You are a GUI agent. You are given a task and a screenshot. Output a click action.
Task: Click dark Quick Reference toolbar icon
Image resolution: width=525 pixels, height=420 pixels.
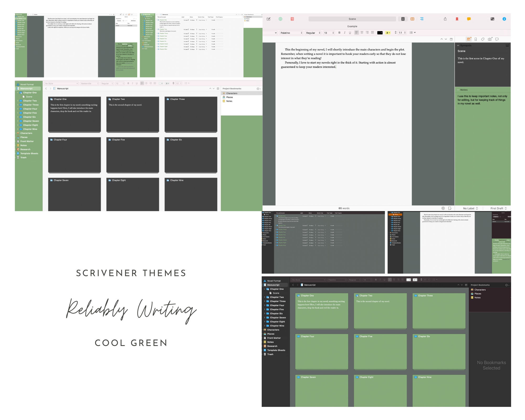(492, 19)
